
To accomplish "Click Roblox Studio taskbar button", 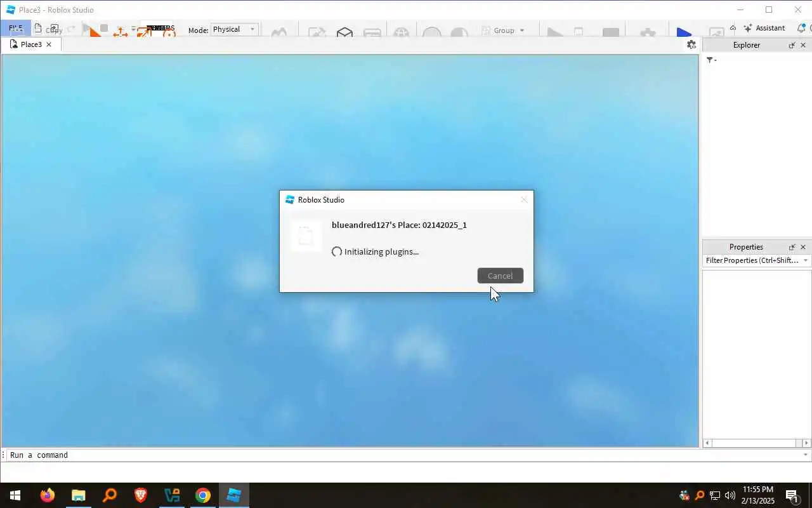I will coord(234,495).
